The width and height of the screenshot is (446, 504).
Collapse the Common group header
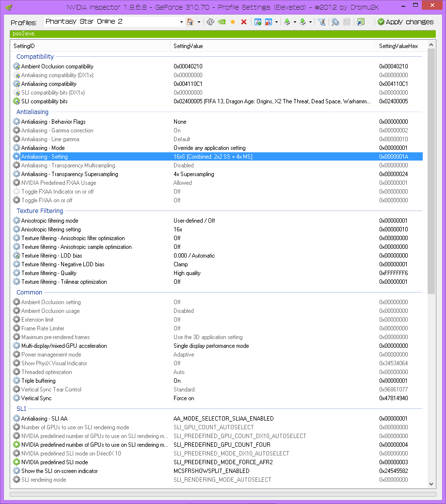(x=29, y=292)
